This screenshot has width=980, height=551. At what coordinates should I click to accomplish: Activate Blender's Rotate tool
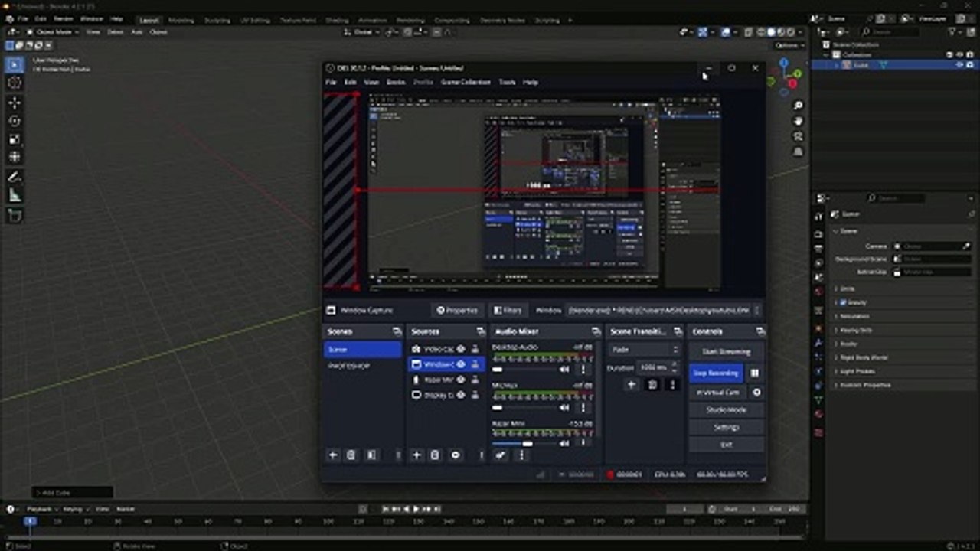[x=14, y=121]
